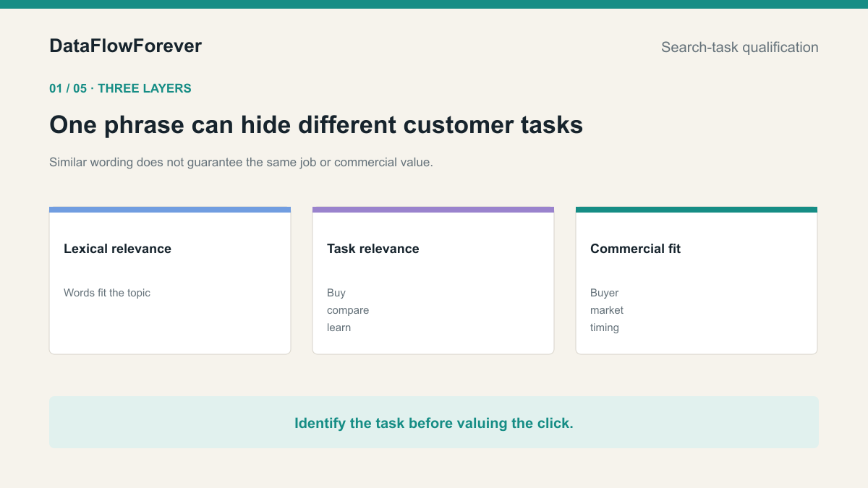868x488 pixels.
Task: Click the word compare in Task relevance
Action: [348, 310]
